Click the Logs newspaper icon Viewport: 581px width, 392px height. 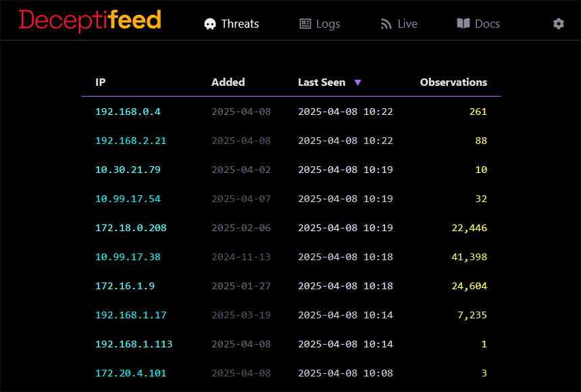pos(305,24)
